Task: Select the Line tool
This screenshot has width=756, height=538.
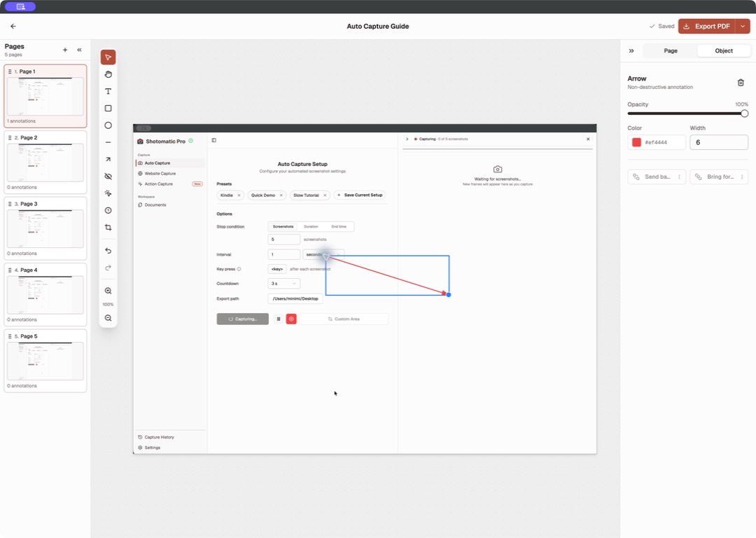Action: [x=108, y=142]
